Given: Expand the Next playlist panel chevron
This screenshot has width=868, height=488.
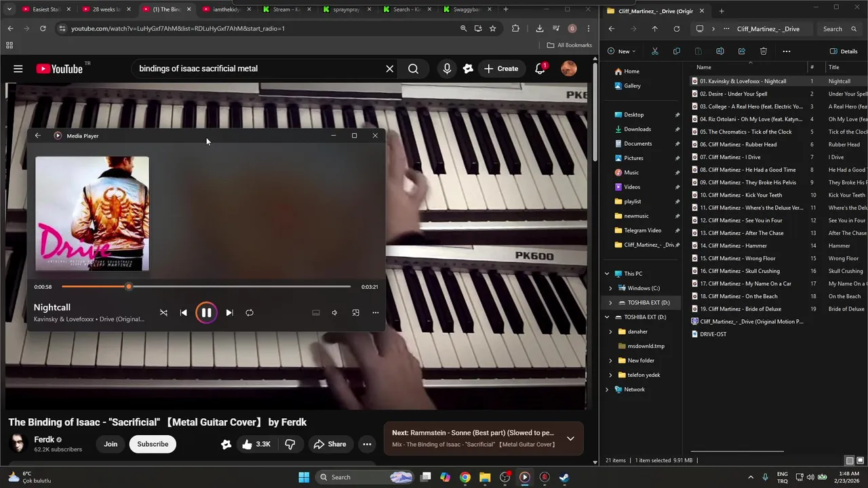Looking at the screenshot, I should 570,439.
